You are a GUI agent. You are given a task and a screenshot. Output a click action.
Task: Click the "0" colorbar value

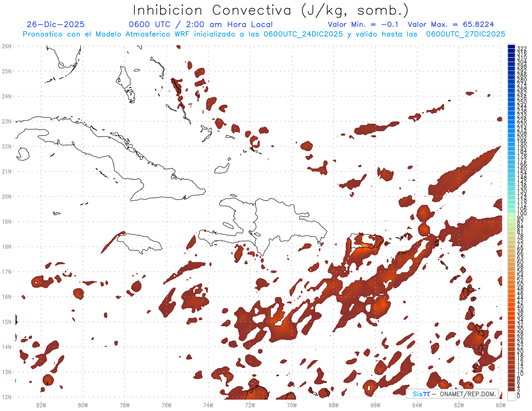click(519, 396)
